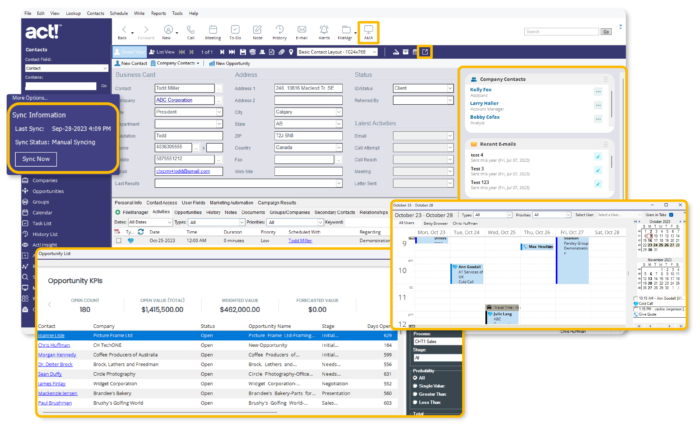The image size is (700, 429).
Task: Open the Contact Field dropdown
Action: point(67,68)
